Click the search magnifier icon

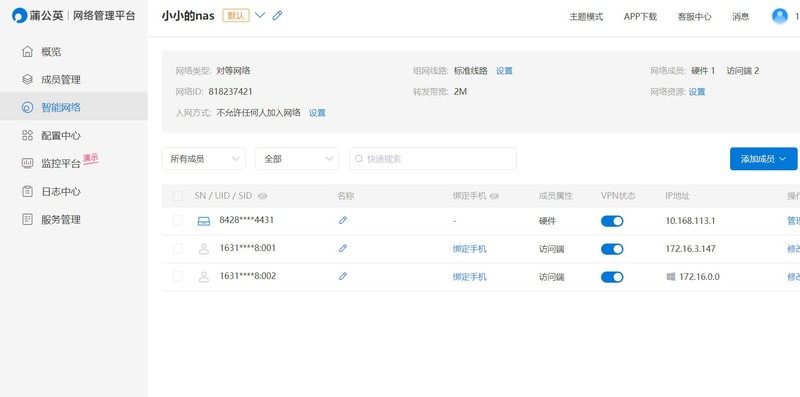(359, 159)
